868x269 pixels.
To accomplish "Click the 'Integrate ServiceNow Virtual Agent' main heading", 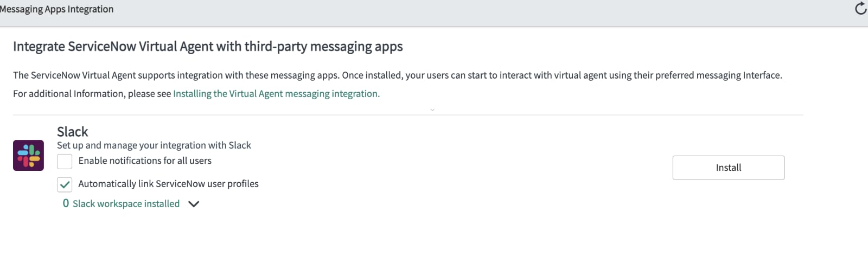I will click(208, 47).
